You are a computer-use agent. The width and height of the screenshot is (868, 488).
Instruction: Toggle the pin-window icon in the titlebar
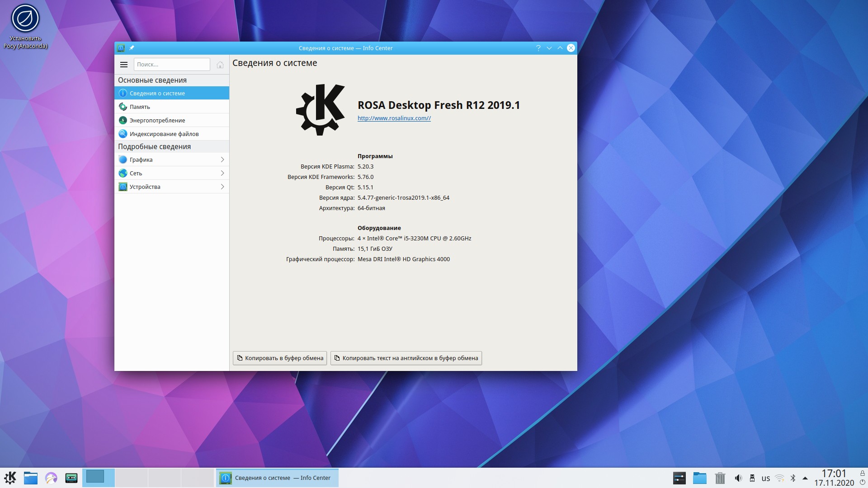(x=132, y=48)
